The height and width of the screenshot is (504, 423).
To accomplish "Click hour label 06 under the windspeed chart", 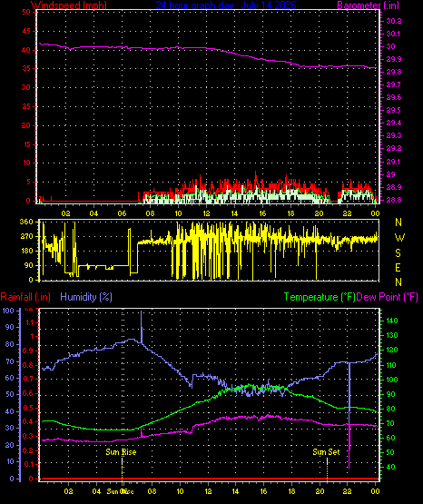I will tap(122, 213).
